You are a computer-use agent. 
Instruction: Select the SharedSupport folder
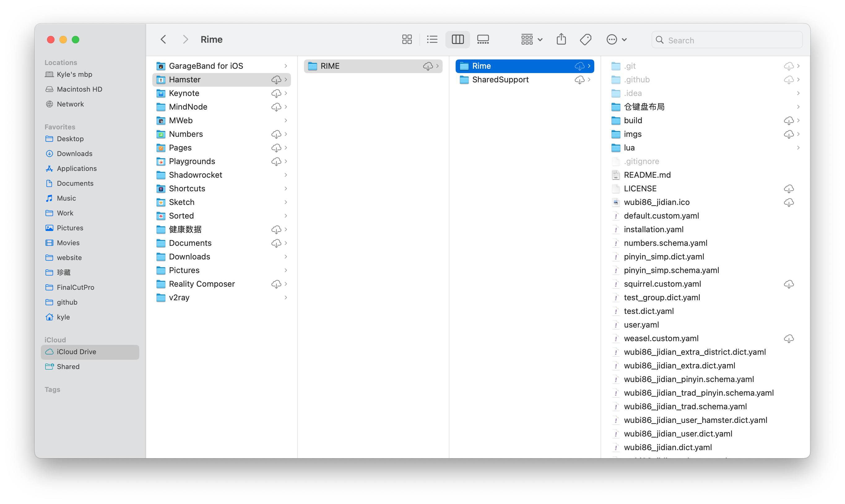[525, 80]
